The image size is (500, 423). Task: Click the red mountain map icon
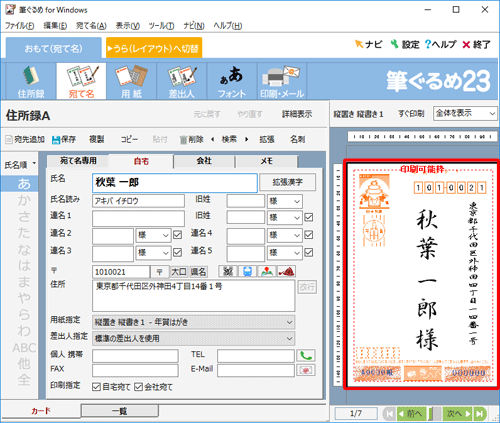286,271
